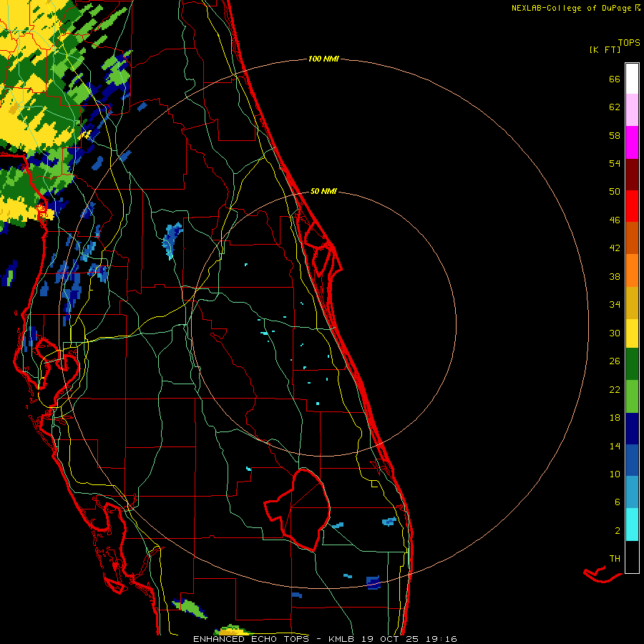This screenshot has width=644, height=644.
Task: Click the orange 38 kft legend swatch
Action: (632, 270)
